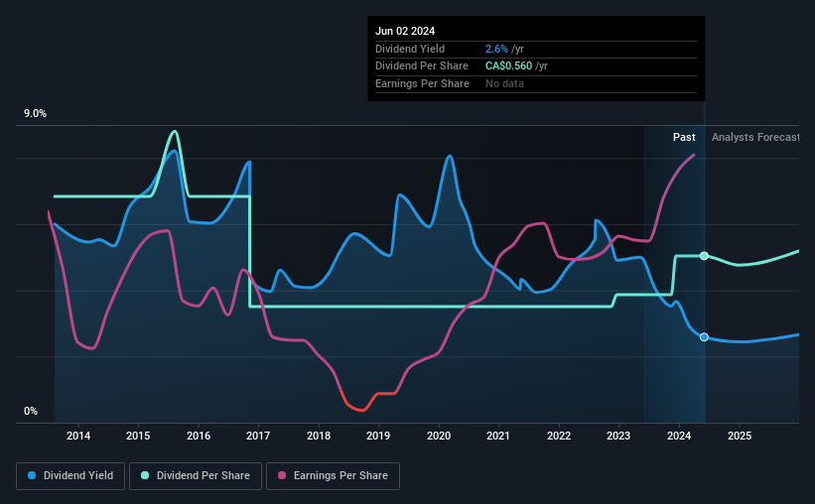Screen dimensions: 815x504
Task: Click the Jun 02 2024 tooltip date
Action: point(405,31)
